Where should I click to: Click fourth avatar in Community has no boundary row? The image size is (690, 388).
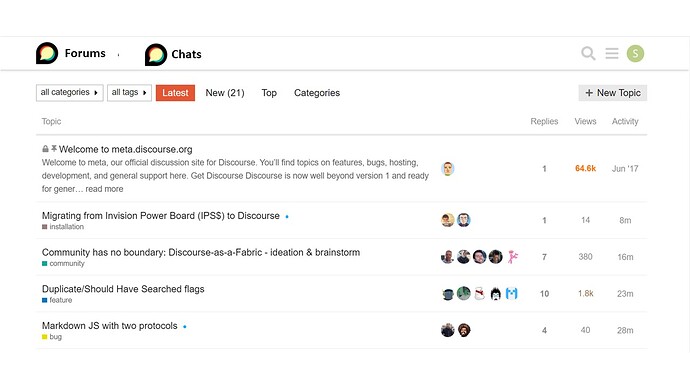495,256
